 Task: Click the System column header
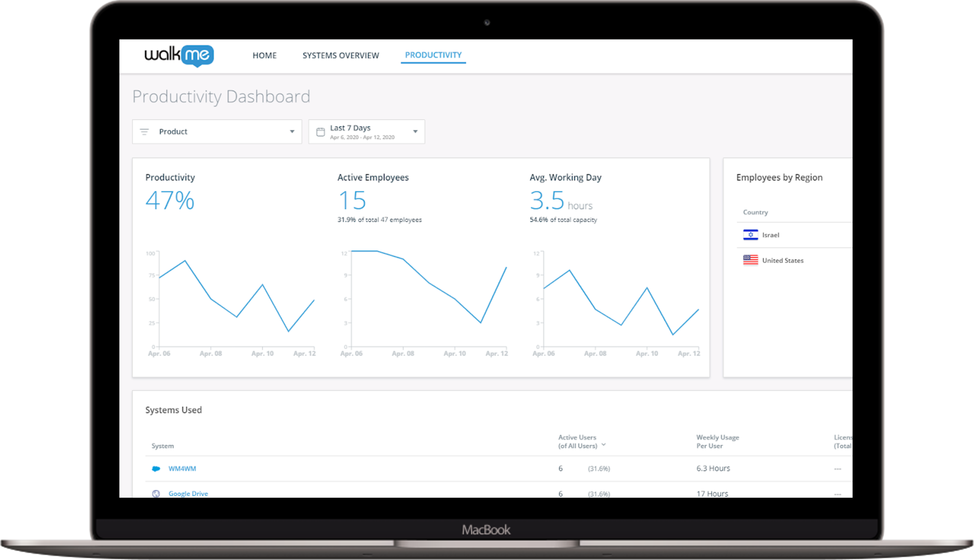click(163, 446)
